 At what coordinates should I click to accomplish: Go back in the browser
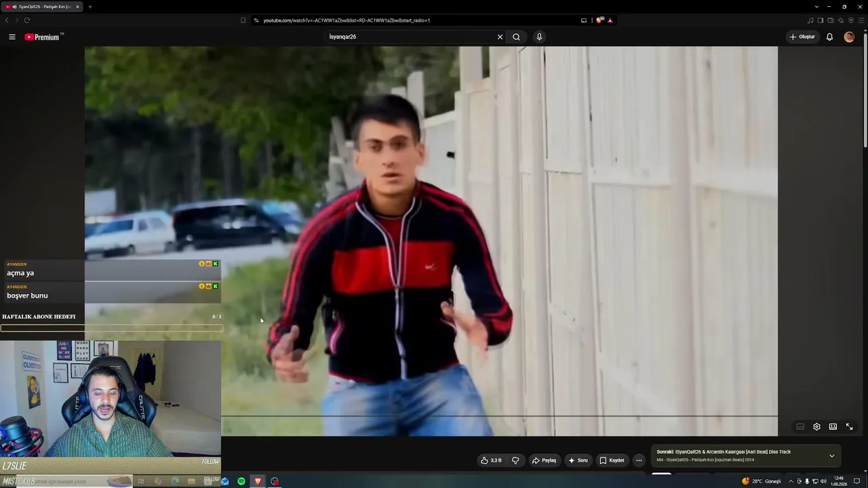(7, 20)
